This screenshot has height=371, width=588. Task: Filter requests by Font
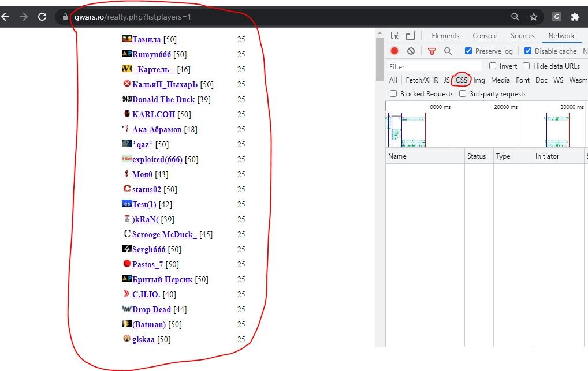point(522,80)
